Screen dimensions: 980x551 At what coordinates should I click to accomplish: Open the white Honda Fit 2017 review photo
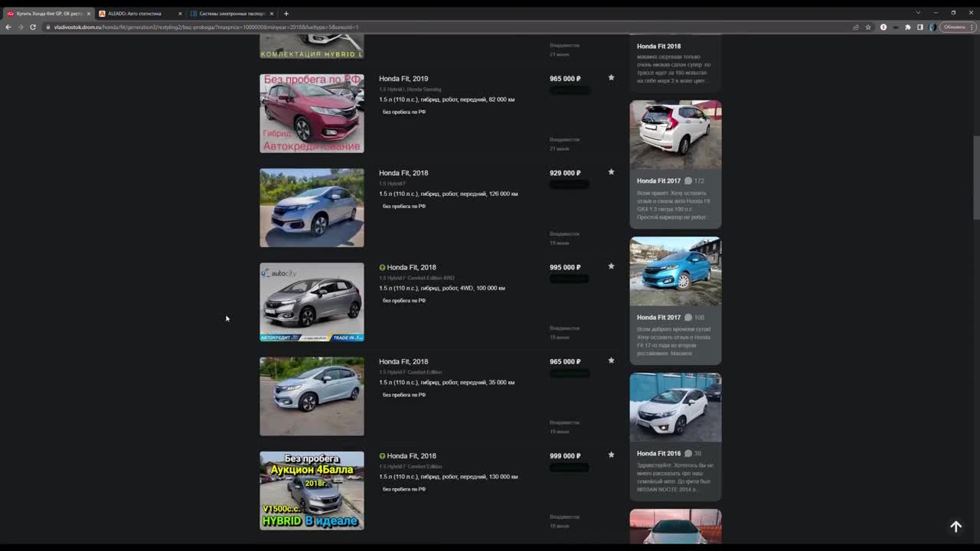675,135
